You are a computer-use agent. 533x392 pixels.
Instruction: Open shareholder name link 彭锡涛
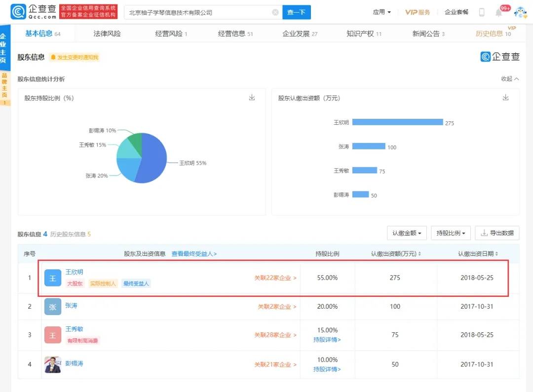(74, 363)
